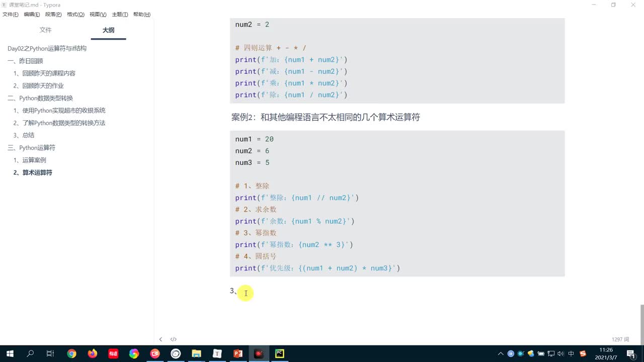Image resolution: width=644 pixels, height=362 pixels.
Task: Click the comment # 1、整除
Action: click(252, 186)
